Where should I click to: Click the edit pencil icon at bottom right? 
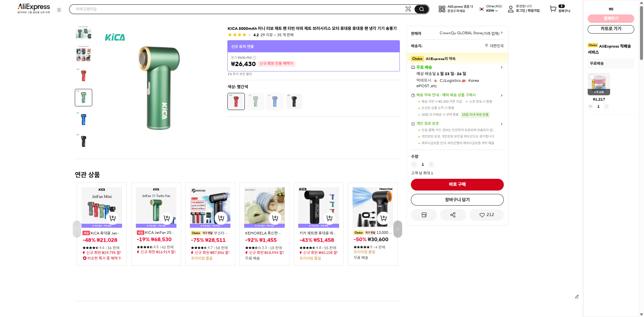pyautogui.click(x=577, y=297)
